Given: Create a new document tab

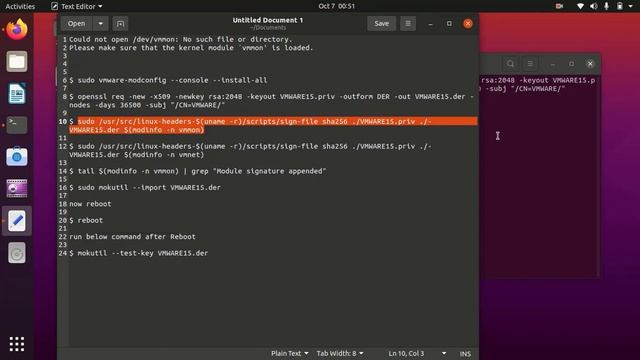Looking at the screenshot, I should tap(120, 24).
